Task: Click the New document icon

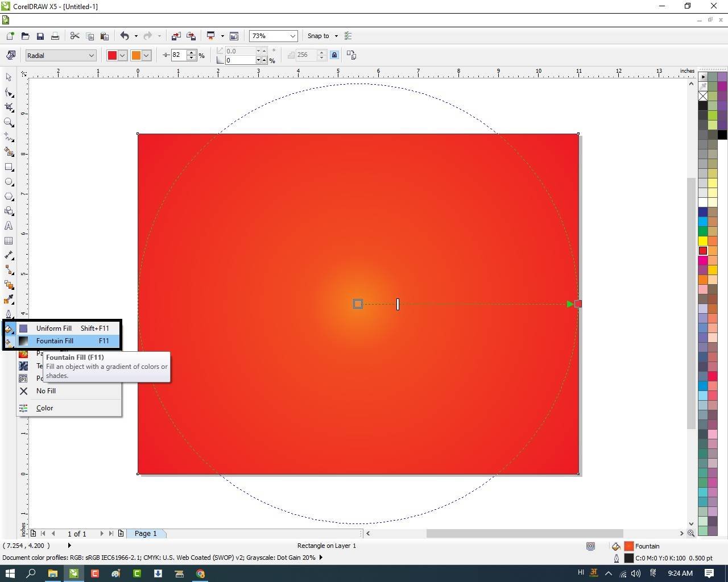Action: click(x=10, y=36)
